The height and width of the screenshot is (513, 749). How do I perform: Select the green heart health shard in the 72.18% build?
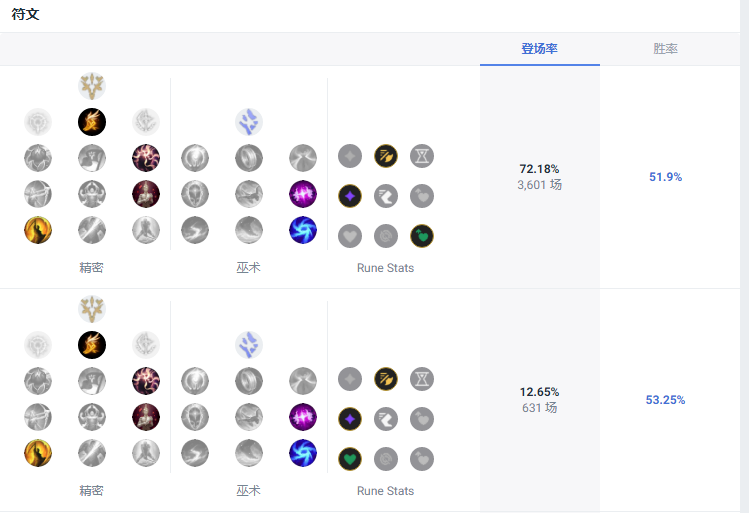pos(422,236)
